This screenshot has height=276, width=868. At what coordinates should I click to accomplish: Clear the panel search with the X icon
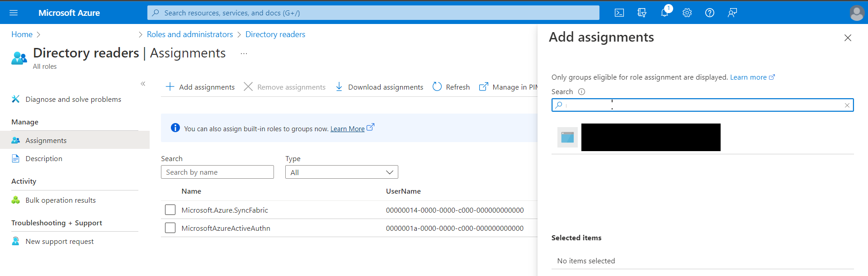click(847, 105)
